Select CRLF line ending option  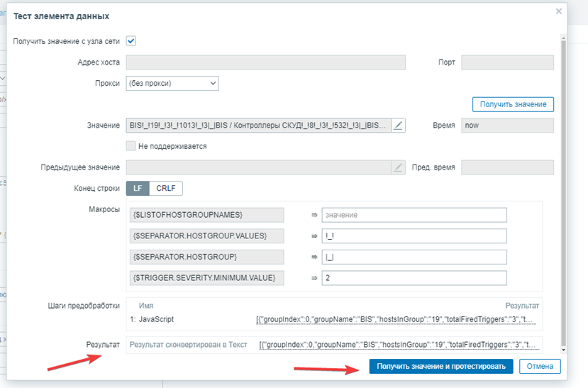coord(167,189)
